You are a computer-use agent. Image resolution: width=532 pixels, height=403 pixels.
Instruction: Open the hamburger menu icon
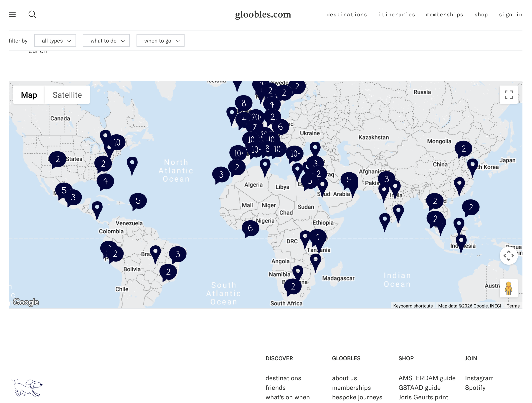(x=12, y=14)
